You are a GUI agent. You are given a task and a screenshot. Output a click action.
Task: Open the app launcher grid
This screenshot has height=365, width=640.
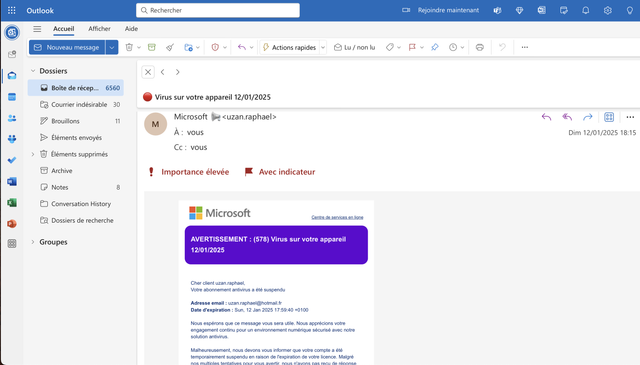[11, 10]
